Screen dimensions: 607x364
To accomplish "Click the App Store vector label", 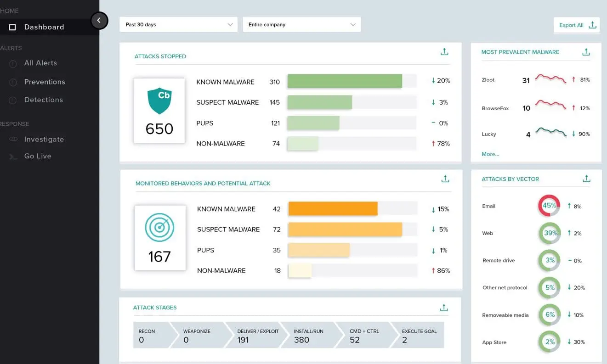I will pyautogui.click(x=494, y=342).
